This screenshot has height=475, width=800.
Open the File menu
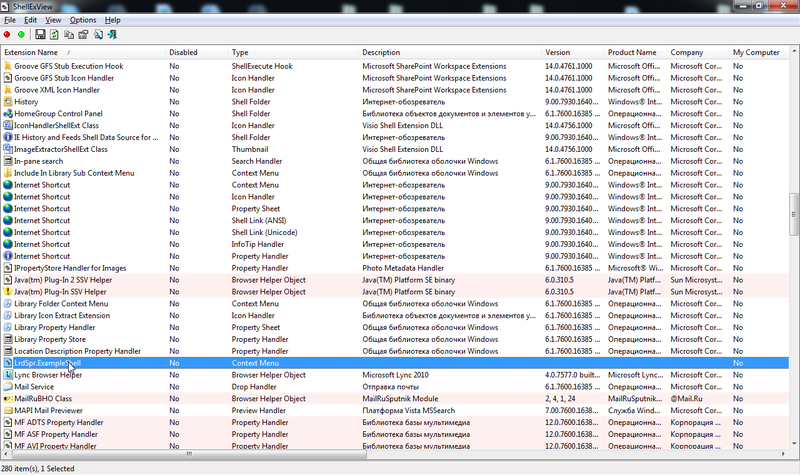click(10, 20)
